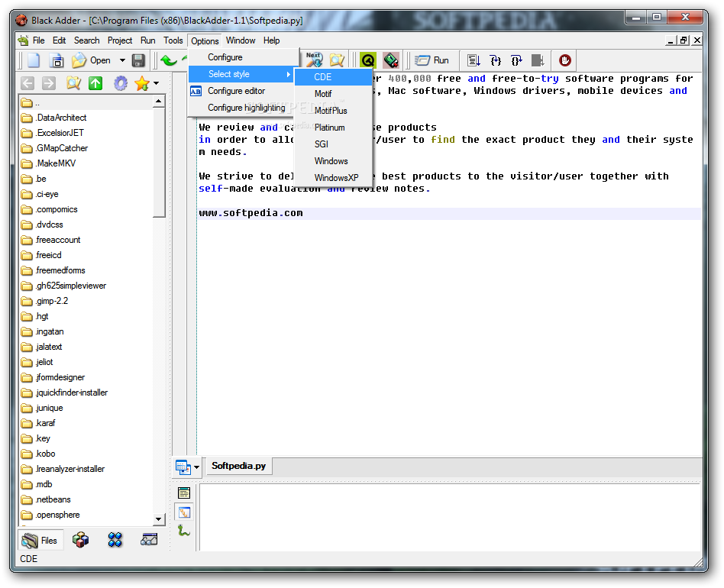Viewport: 724px width, 588px height.
Task: Select Motif style
Action: [334, 94]
